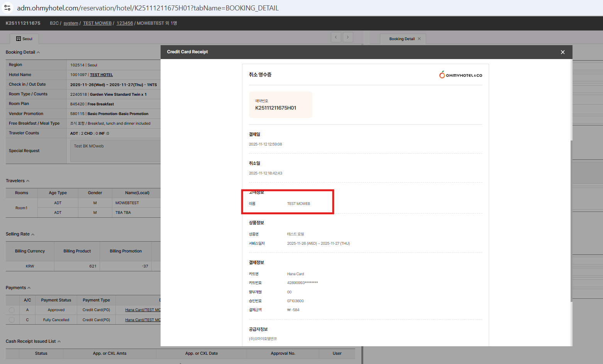Image resolution: width=603 pixels, height=364 pixels.
Task: Click the receipt dialog vertical scrollbar
Action: 571,220
